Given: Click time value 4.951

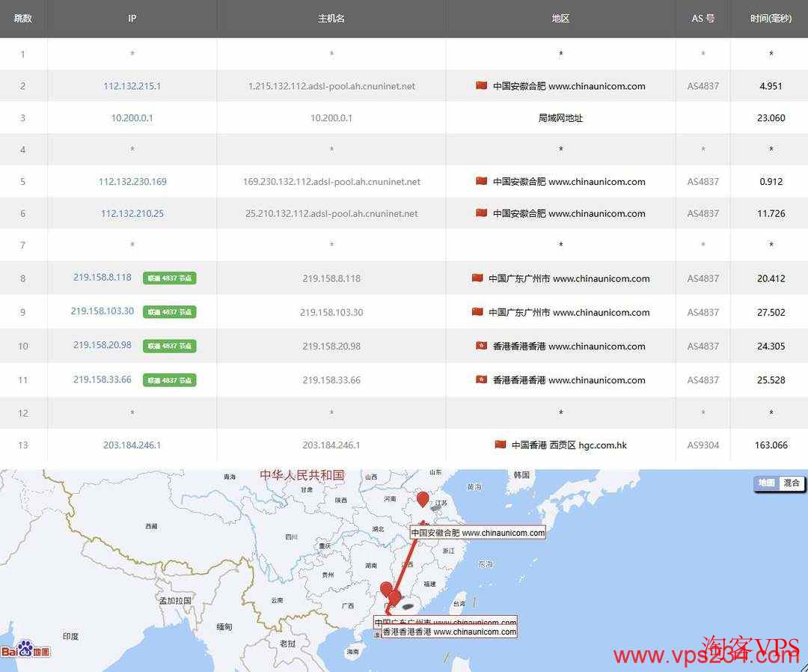Looking at the screenshot, I should point(771,86).
